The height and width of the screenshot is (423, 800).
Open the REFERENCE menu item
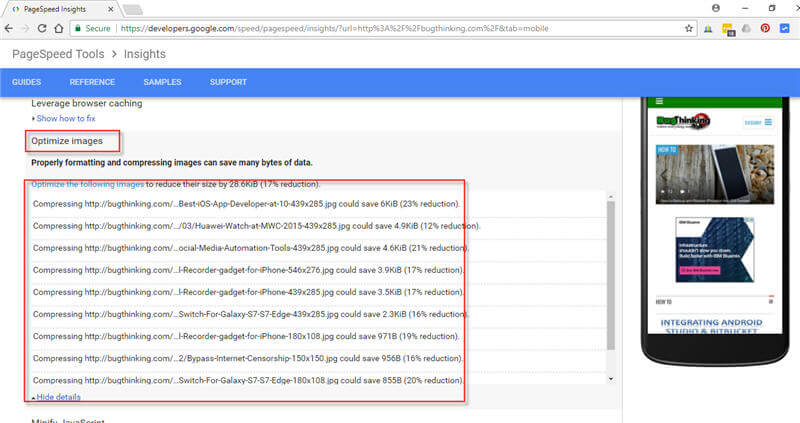92,82
